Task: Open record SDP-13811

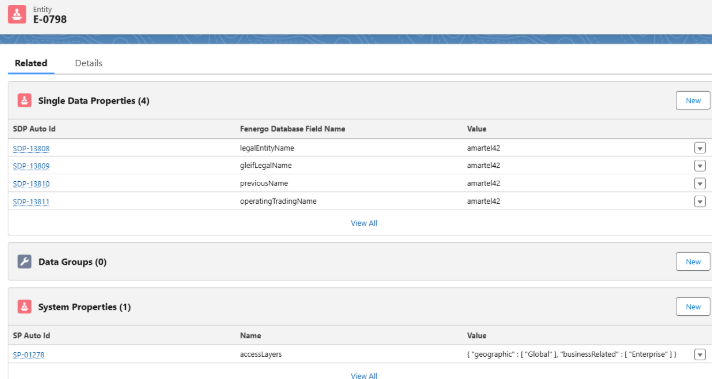Action: (x=31, y=202)
